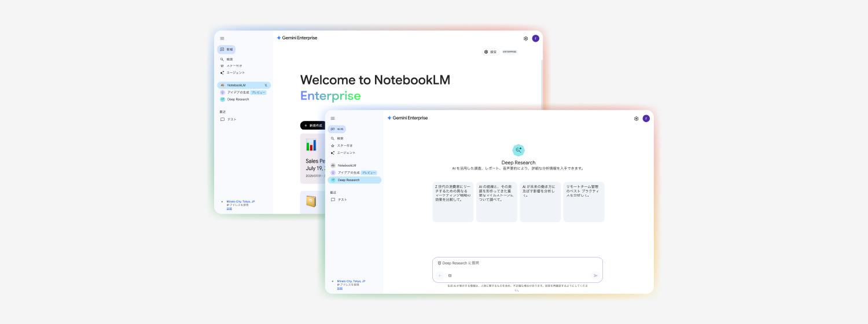Open the Sales notebook card with bar chart
This screenshot has height=324, width=868.
coord(313,159)
